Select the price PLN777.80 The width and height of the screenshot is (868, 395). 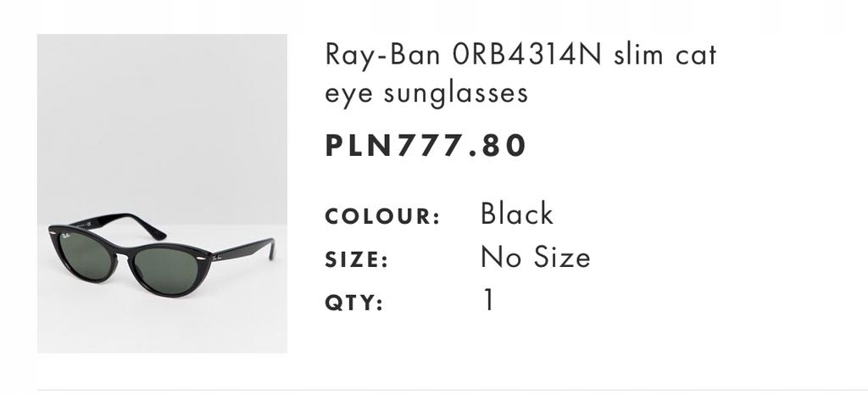426,145
